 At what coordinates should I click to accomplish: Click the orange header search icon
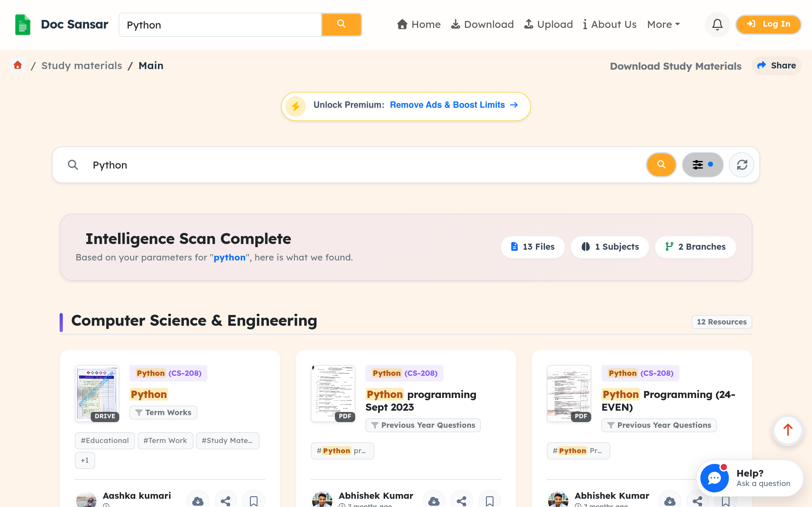tap(341, 24)
